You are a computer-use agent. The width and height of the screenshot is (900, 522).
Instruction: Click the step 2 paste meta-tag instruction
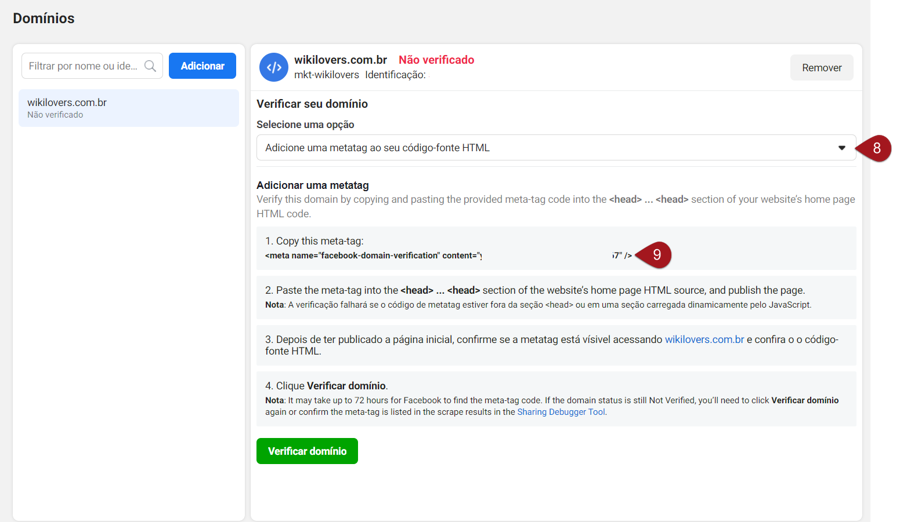pyautogui.click(x=535, y=290)
